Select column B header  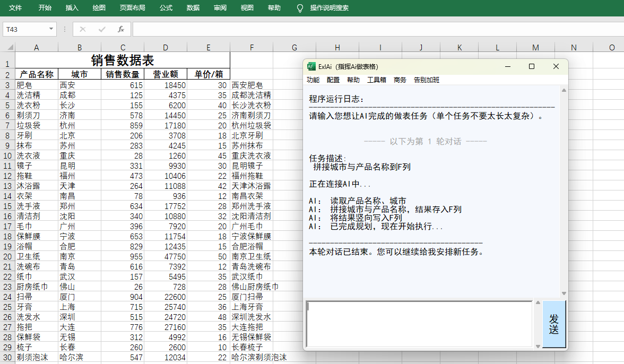coord(80,47)
